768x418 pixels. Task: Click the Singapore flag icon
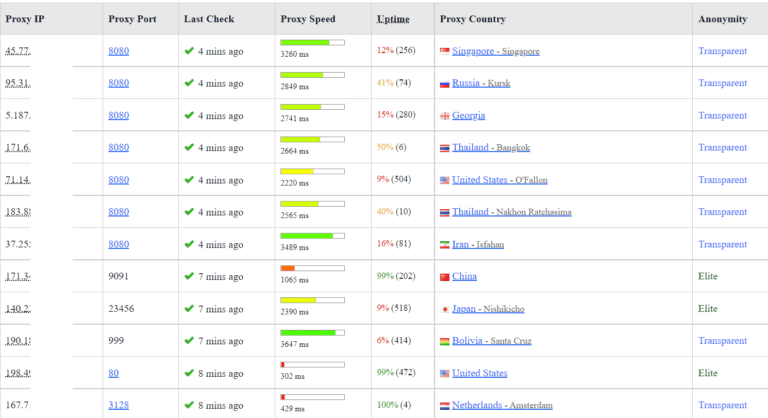pos(444,51)
